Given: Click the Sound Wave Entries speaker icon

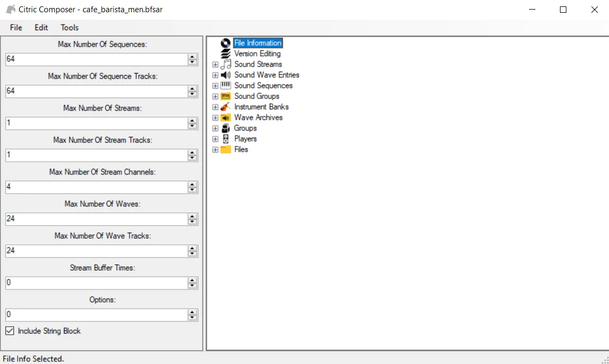Looking at the screenshot, I should click(x=225, y=75).
